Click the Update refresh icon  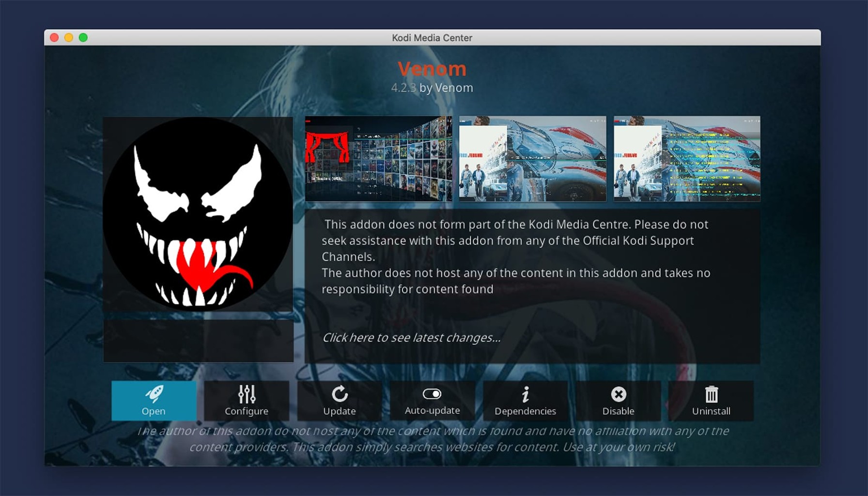point(340,394)
